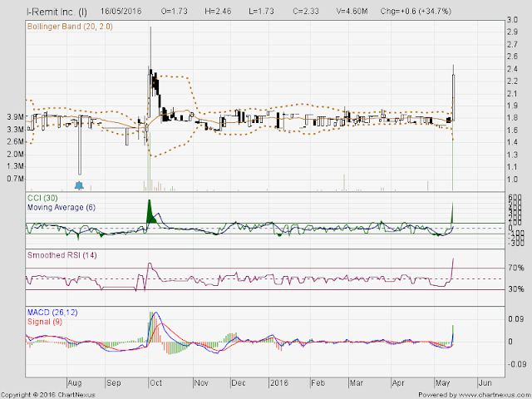This screenshot has width=532, height=399.
Task: Click the October MACD line peak
Action: (155, 313)
